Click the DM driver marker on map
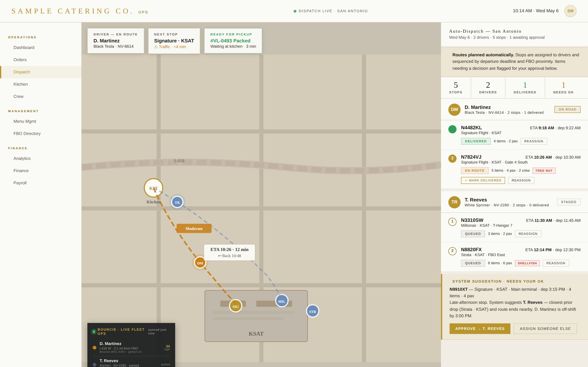Viewport: 588px width, 367px height. (200, 263)
